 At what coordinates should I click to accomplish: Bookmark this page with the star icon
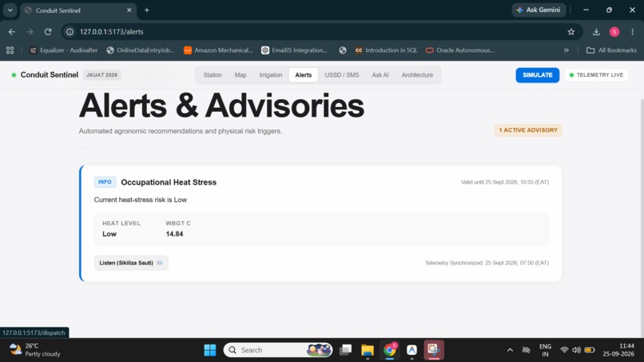571,32
